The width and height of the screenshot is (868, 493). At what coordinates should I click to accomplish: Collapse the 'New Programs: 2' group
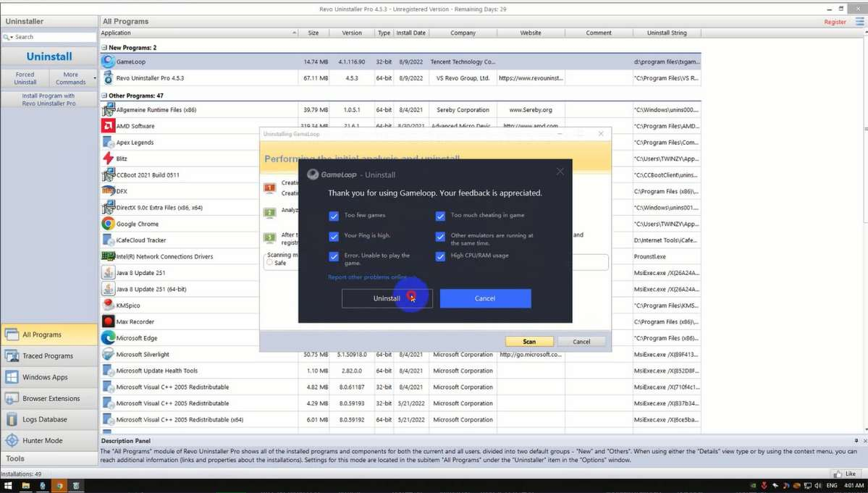[x=104, y=48]
